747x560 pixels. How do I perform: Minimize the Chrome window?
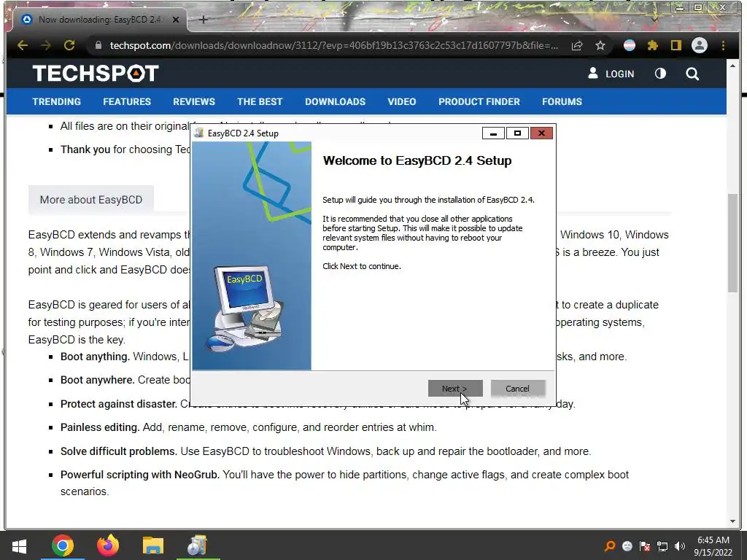[x=679, y=8]
